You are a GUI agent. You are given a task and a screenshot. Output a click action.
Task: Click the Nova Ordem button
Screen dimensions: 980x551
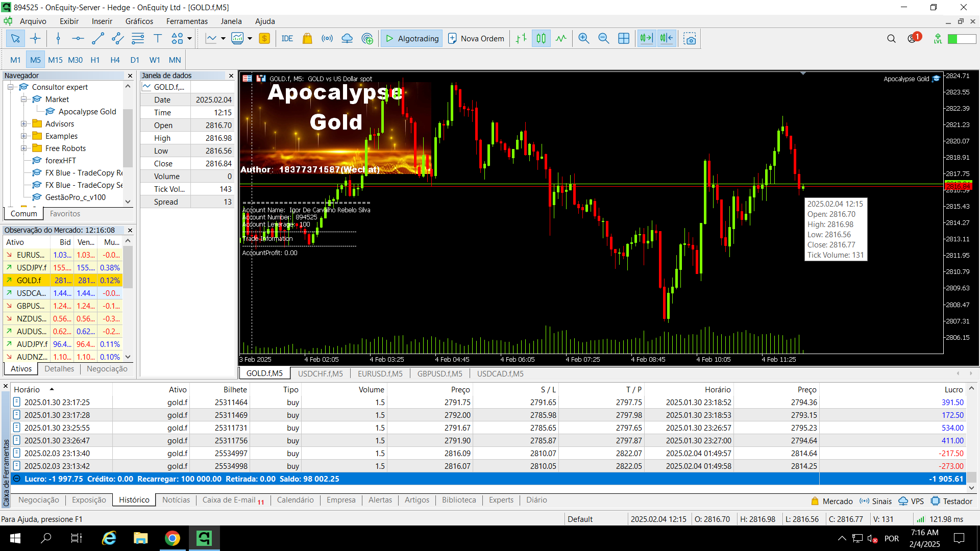click(x=476, y=39)
